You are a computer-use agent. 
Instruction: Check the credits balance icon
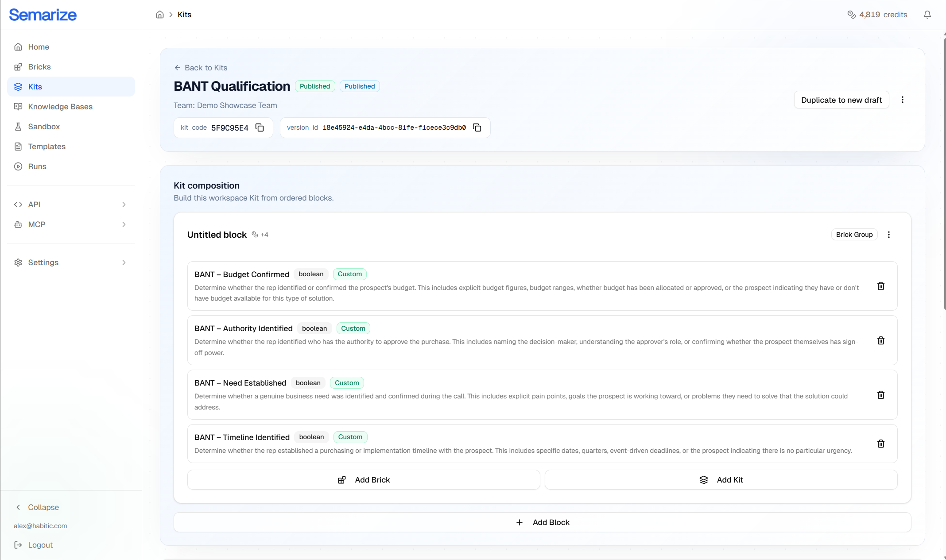tap(851, 15)
